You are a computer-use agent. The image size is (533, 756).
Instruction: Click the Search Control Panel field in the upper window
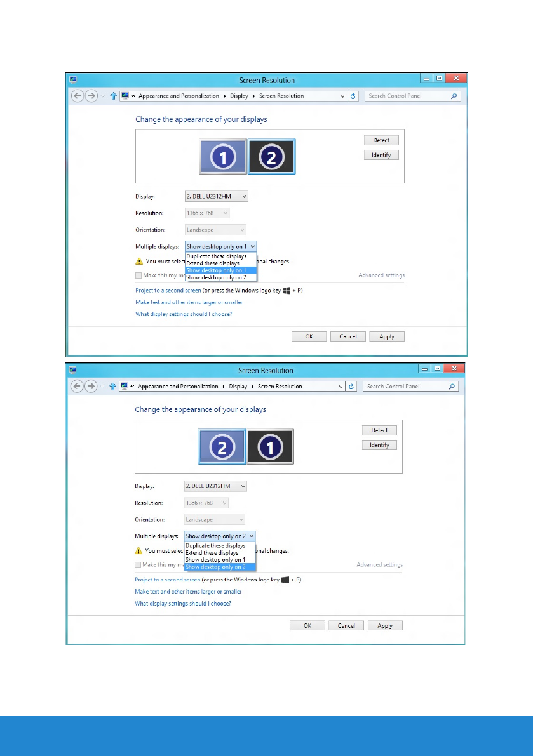point(407,96)
